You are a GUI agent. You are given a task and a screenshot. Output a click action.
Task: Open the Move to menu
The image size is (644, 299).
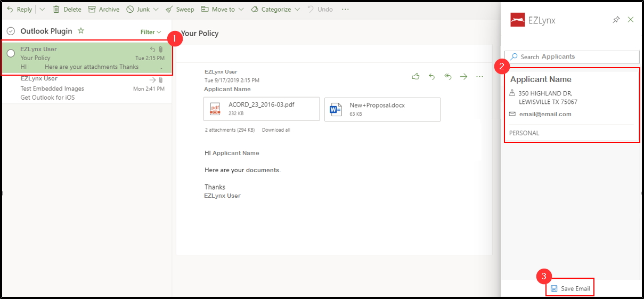tap(218, 9)
